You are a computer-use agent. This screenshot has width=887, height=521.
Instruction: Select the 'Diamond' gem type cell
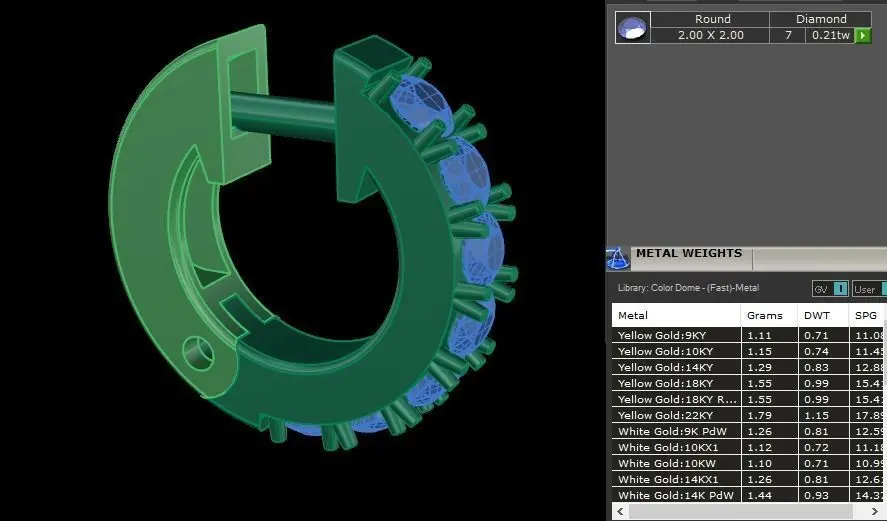point(821,19)
